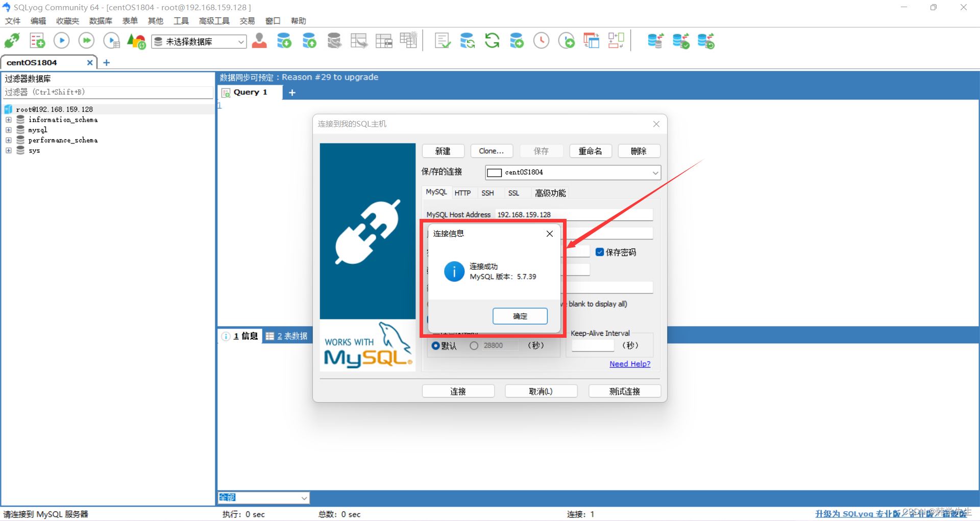Click the 过滤器 database filter field
980x521 pixels.
click(x=108, y=92)
